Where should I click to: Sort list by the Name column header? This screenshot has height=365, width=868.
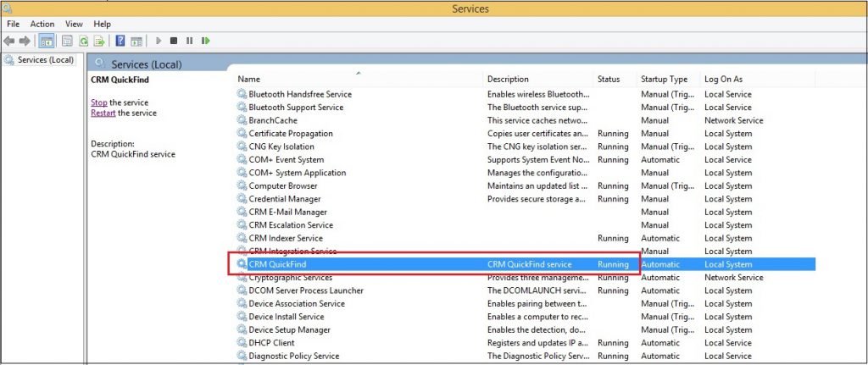pyautogui.click(x=249, y=80)
